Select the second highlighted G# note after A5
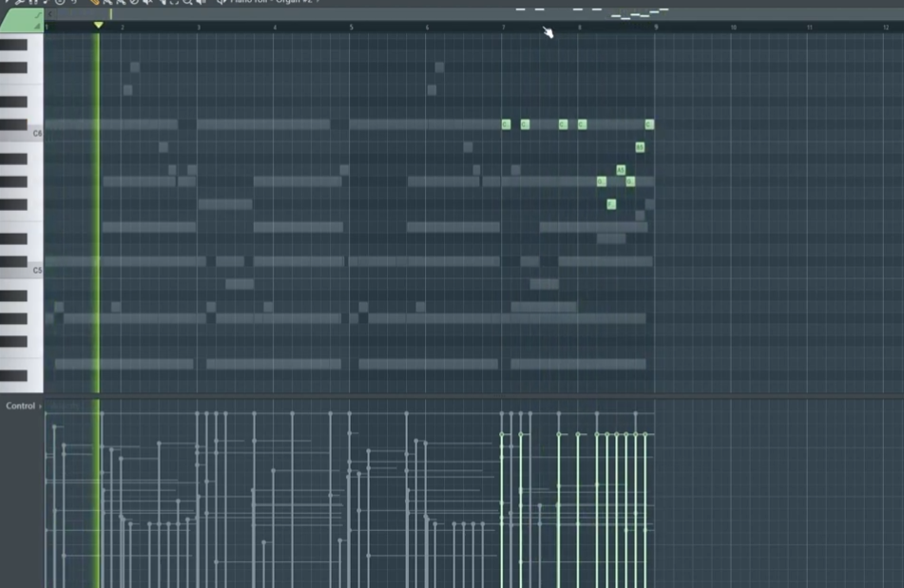The width and height of the screenshot is (904, 588). (630, 181)
